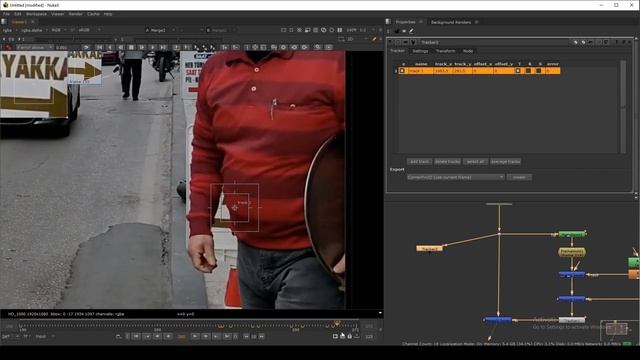Screen dimensions: 640x360
Task: Click the select all button
Action: coord(476,162)
